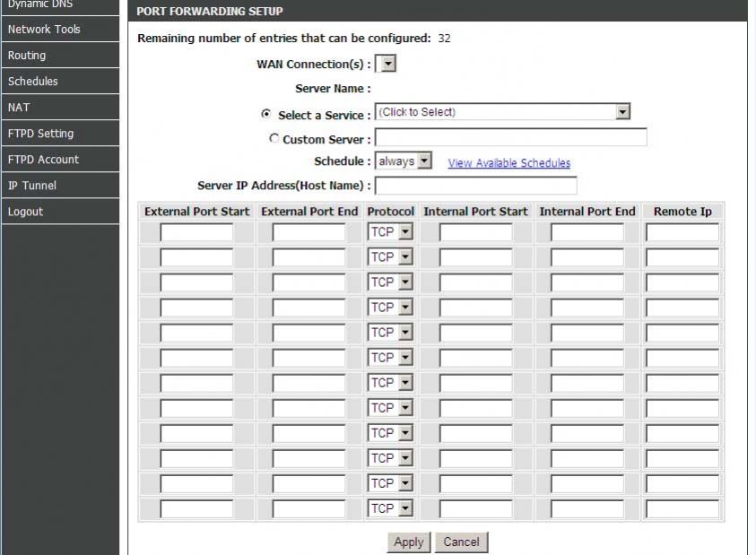Click Internal Port End field in row 10

coord(587,458)
